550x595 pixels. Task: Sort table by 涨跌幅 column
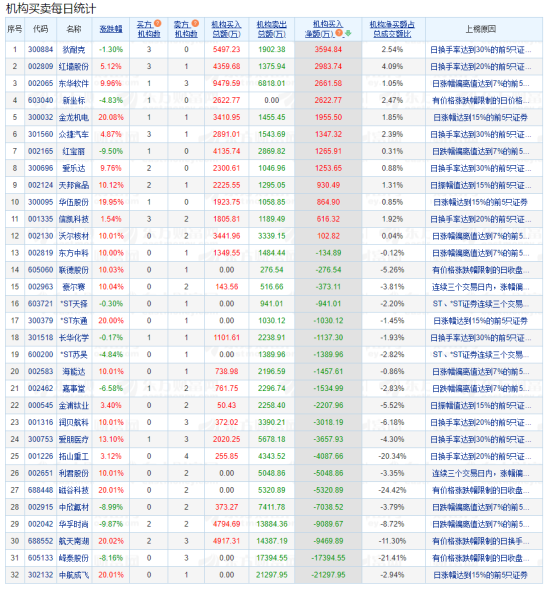111,29
